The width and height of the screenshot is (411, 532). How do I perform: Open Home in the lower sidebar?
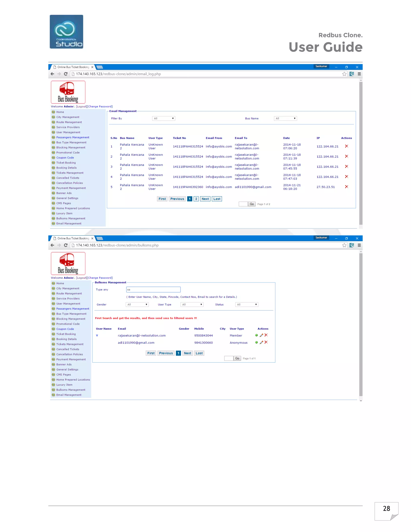point(60,283)
